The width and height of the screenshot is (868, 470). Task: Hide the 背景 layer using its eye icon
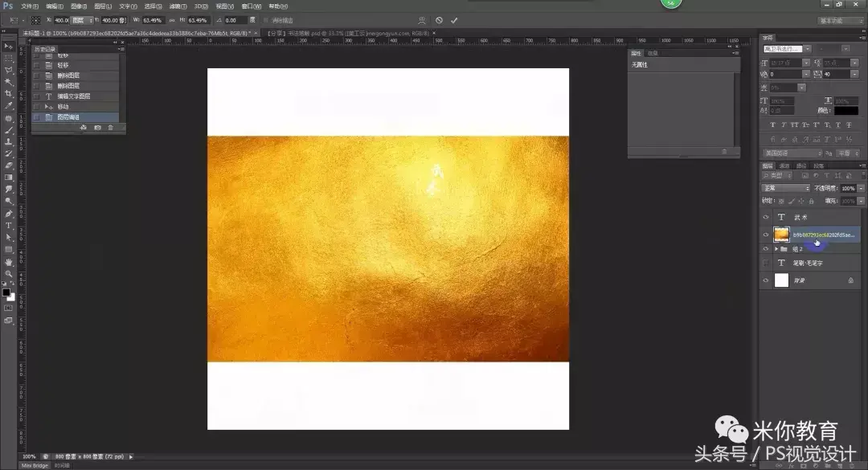[x=765, y=280]
